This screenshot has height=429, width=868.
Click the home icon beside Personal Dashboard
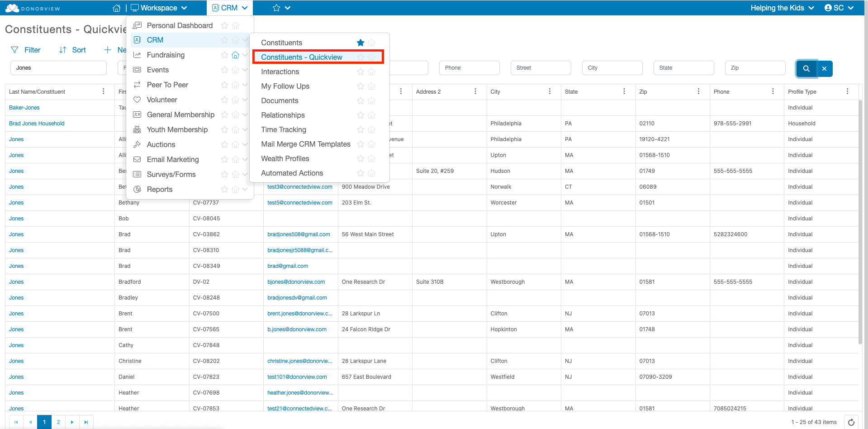235,26
